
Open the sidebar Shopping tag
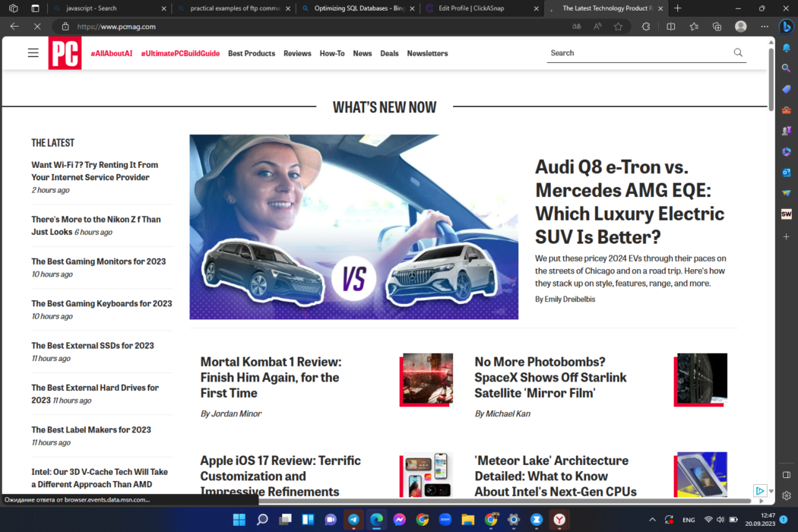click(787, 89)
